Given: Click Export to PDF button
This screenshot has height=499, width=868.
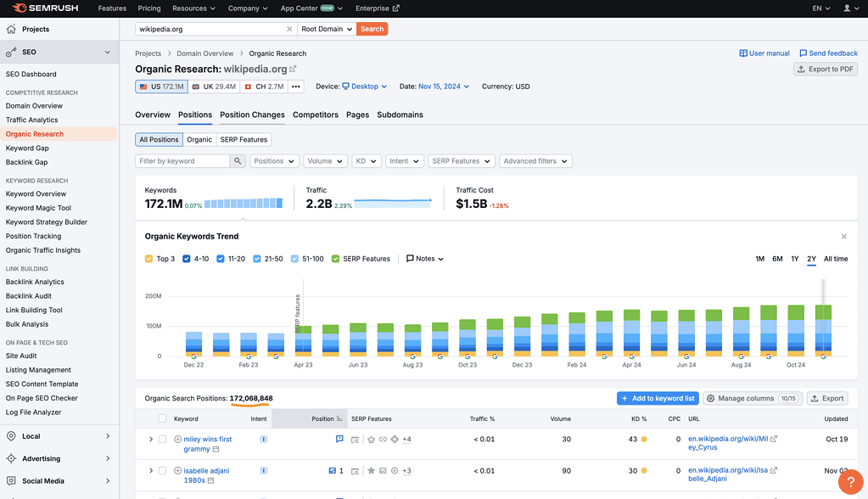Looking at the screenshot, I should coord(826,70).
